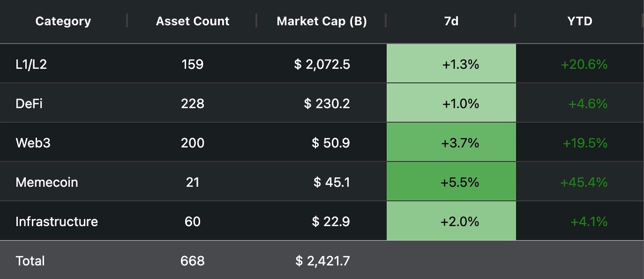Click the 228 DeFi asset count
The image size is (644, 279).
[x=193, y=103]
